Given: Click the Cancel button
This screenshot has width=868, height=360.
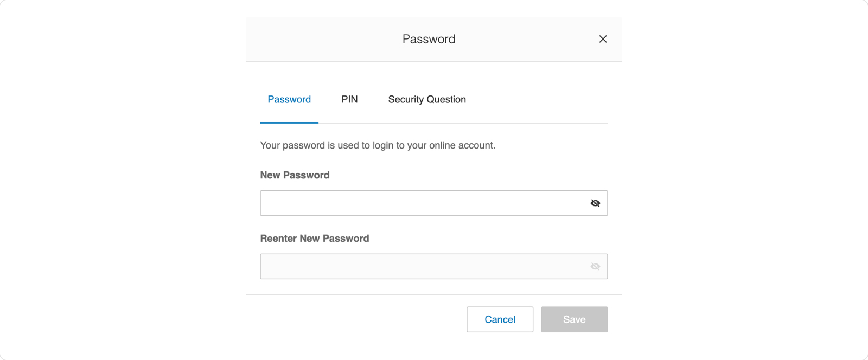Looking at the screenshot, I should point(500,319).
